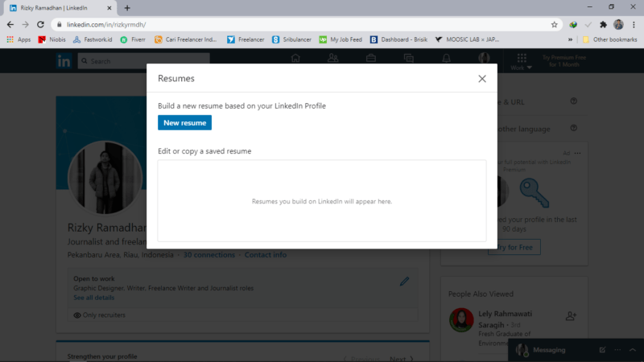Open the MOOSIC LAB bookmark

coord(467,39)
